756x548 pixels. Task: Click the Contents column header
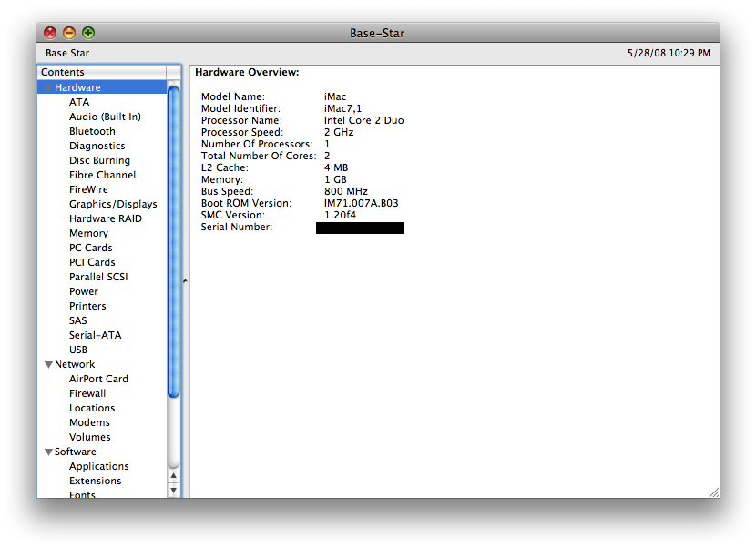[102, 72]
